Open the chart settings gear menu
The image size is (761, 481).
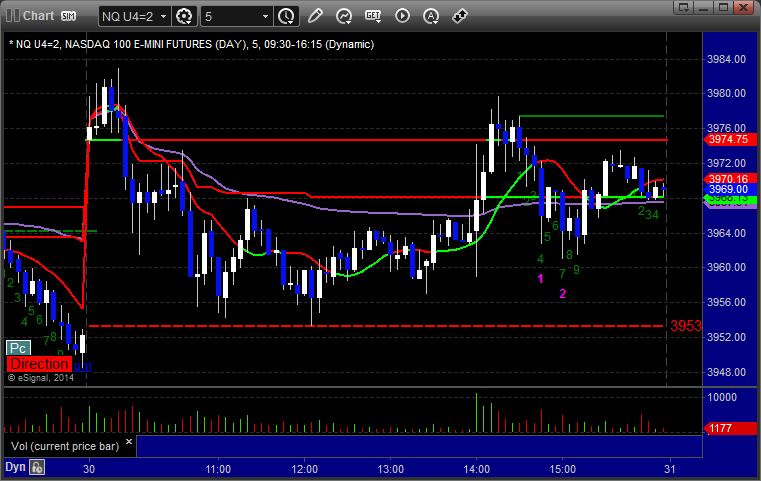point(184,17)
